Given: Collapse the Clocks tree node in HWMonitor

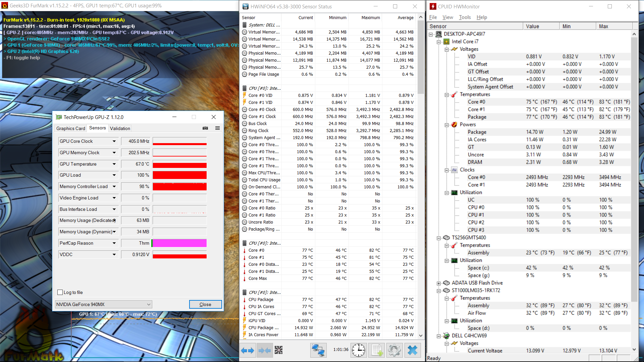Looking at the screenshot, I should 446,170.
